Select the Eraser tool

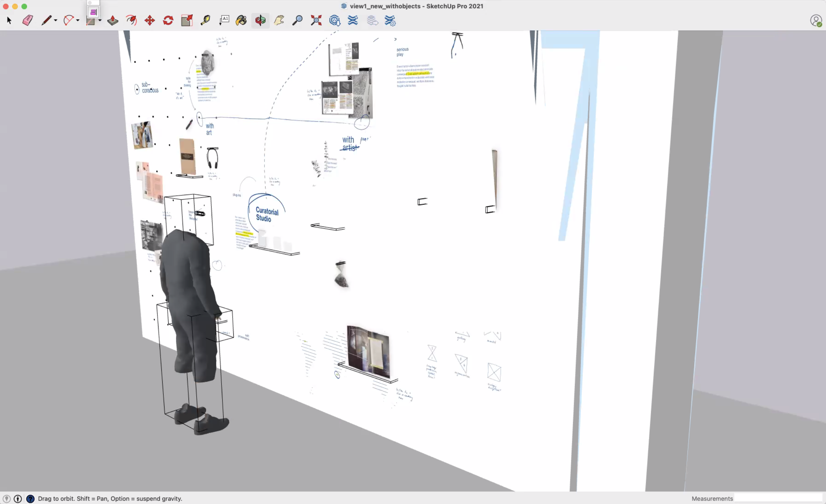(x=27, y=20)
